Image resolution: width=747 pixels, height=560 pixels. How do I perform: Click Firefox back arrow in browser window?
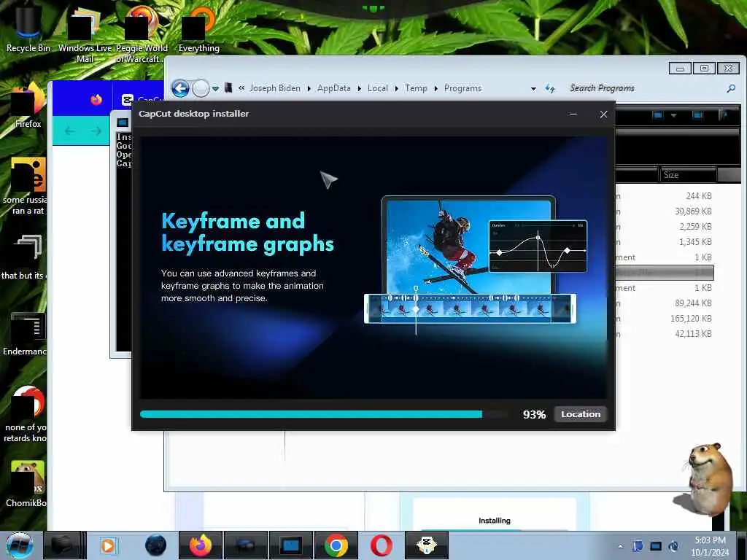tap(69, 131)
